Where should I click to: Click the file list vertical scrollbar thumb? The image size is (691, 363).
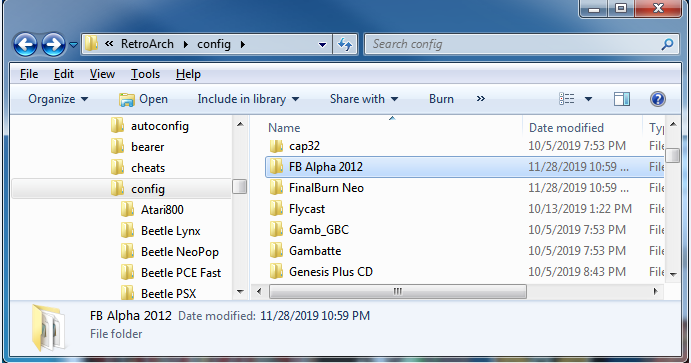[673, 156]
